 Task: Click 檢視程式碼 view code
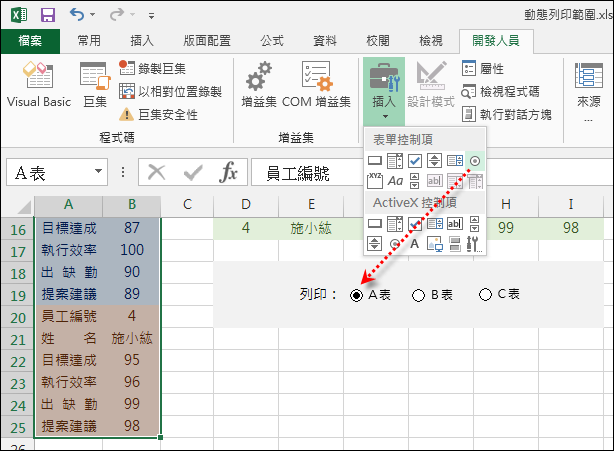tap(500, 92)
